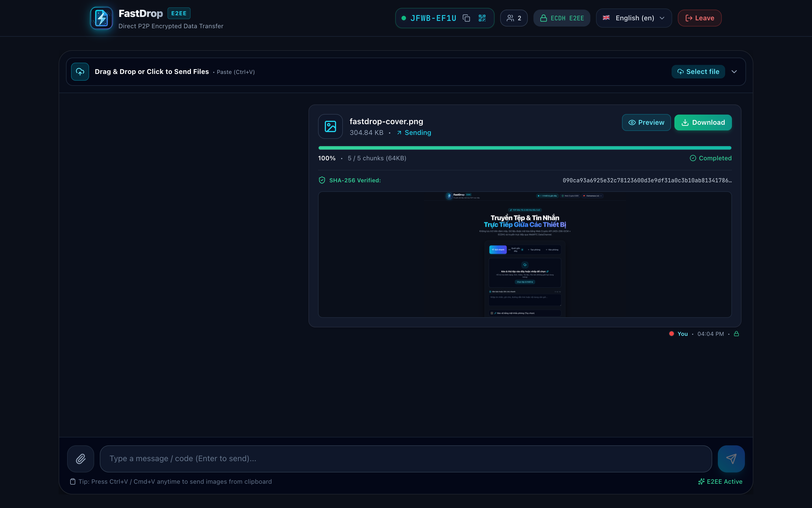The image size is (812, 508).
Task: Open the English (en) language dropdown
Action: [x=634, y=18]
